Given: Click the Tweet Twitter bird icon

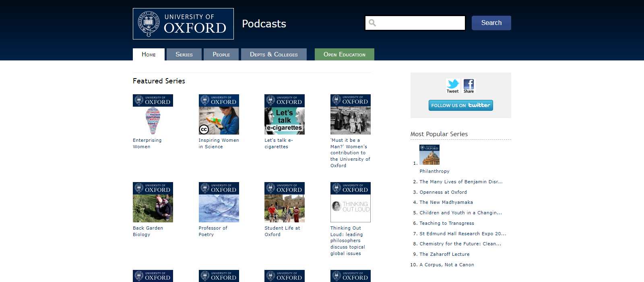Looking at the screenshot, I should pos(453,86).
